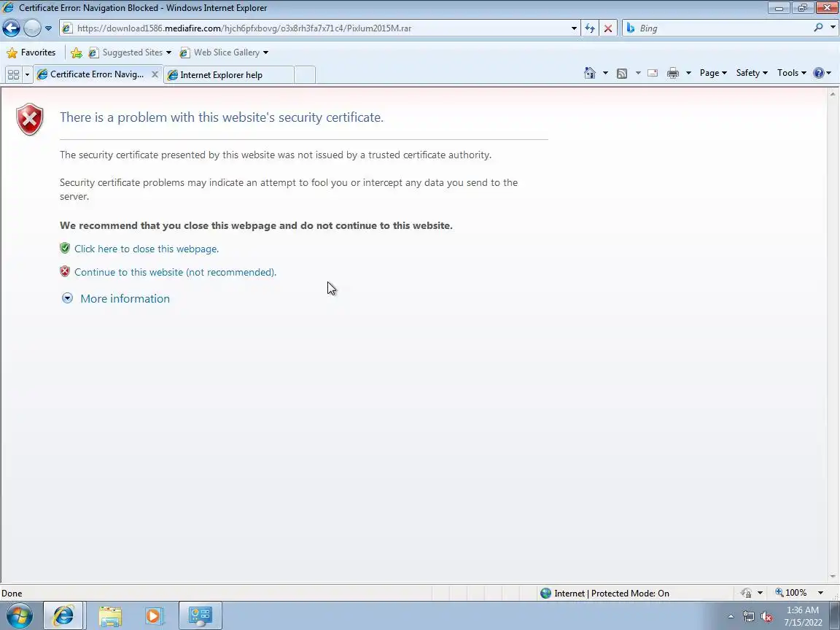Expand the address bar autocomplete dropdown
This screenshot has width=840, height=630.
point(574,28)
